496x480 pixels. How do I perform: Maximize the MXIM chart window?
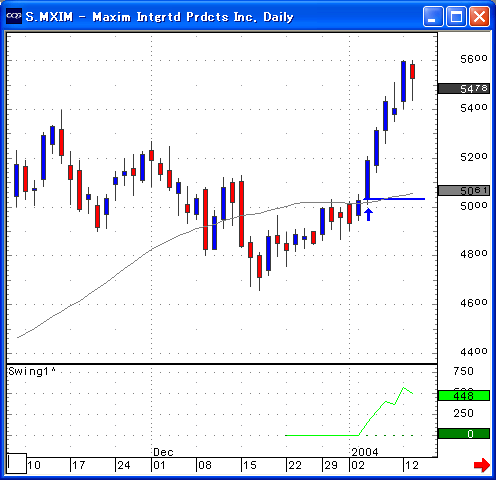(456, 16)
